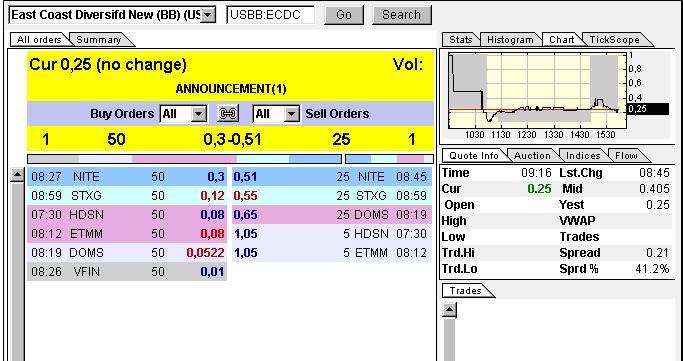
Task: Click the Go button
Action: point(344,15)
